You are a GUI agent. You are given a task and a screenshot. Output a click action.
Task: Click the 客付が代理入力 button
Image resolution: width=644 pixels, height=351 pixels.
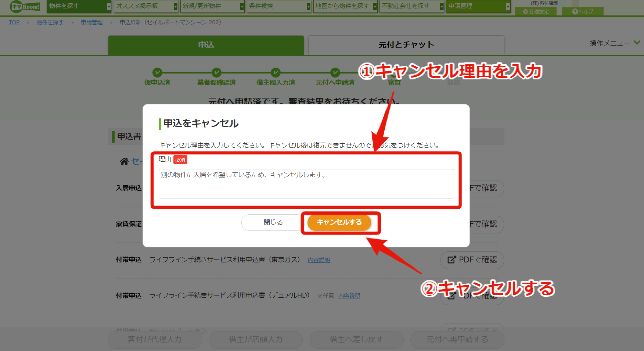(x=155, y=340)
